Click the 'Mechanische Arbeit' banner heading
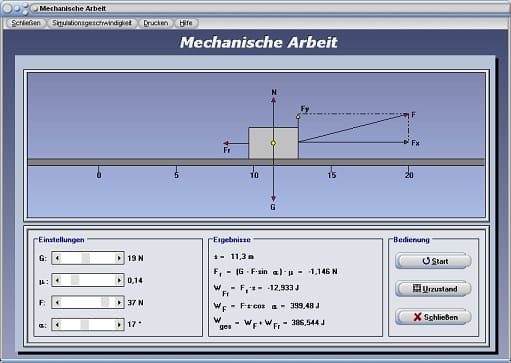This screenshot has height=363, width=511. tap(259, 42)
